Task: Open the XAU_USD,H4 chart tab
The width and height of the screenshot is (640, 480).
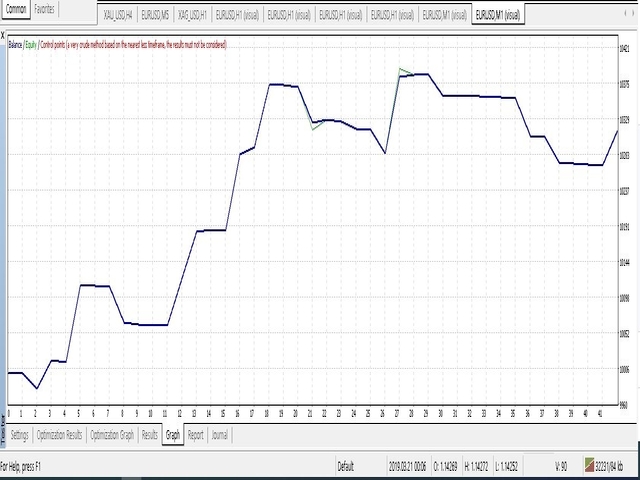Action: click(118, 16)
